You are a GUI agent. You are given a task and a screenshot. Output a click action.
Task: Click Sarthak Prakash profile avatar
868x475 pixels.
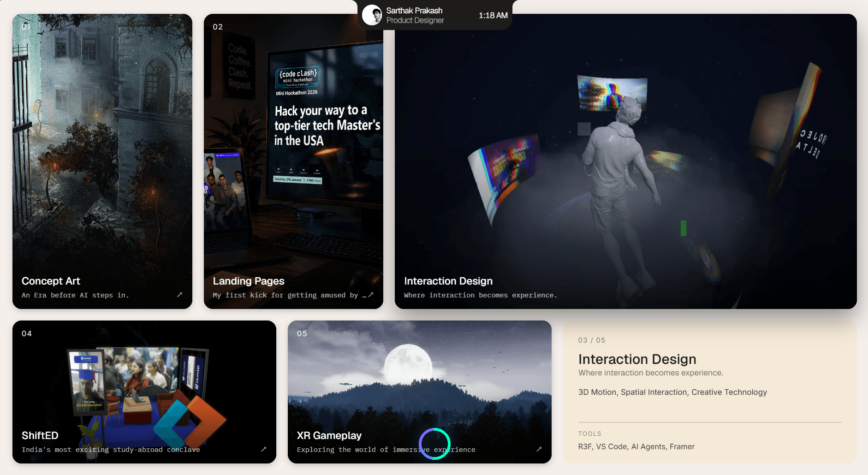(372, 15)
